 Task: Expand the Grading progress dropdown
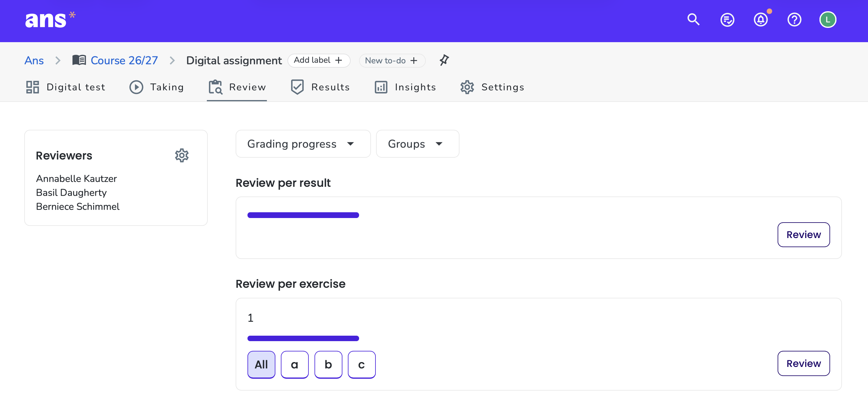(303, 144)
